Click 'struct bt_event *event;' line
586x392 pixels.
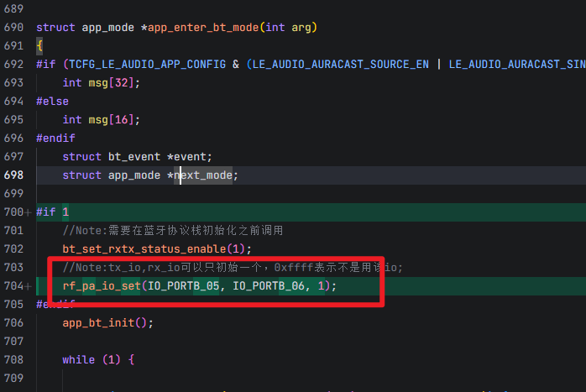[137, 157]
